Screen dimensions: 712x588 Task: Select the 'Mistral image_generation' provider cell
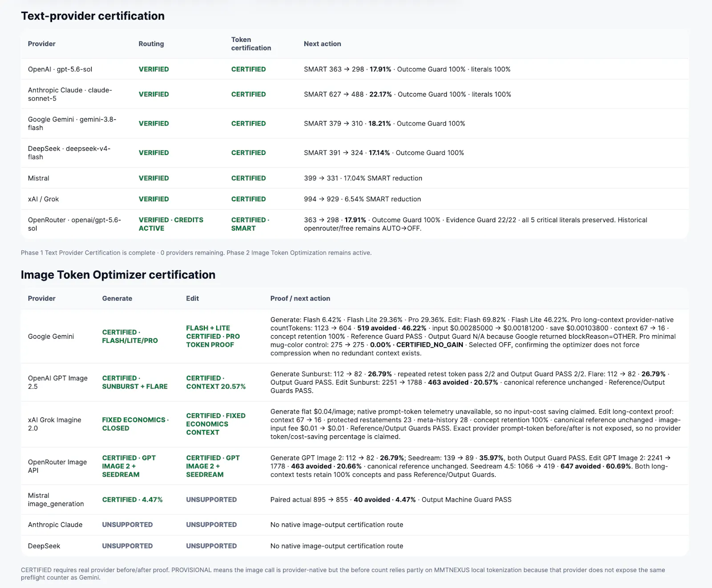tap(56, 499)
